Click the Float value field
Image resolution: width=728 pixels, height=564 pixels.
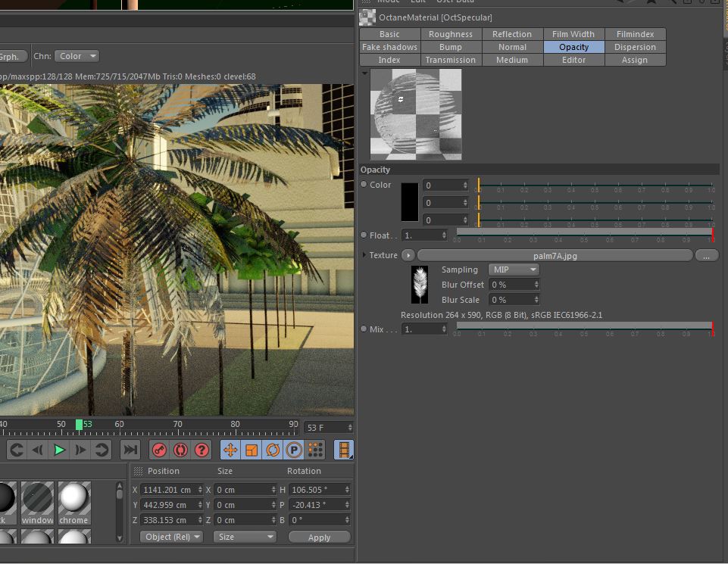(424, 235)
